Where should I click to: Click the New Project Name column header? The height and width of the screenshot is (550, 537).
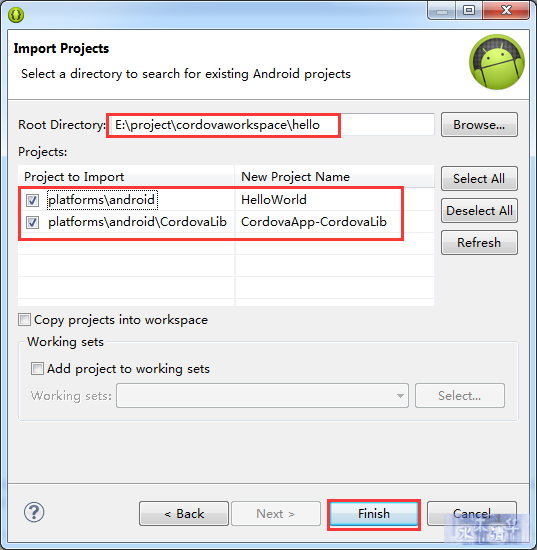pos(335,176)
